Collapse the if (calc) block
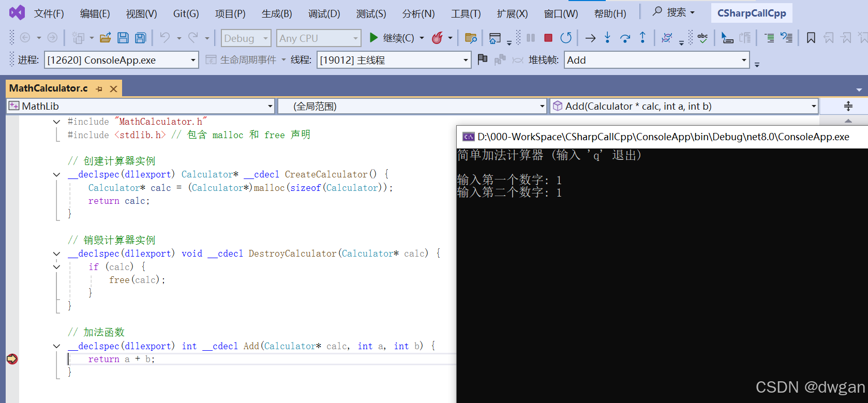Viewport: 868px width, 403px height. coord(56,267)
